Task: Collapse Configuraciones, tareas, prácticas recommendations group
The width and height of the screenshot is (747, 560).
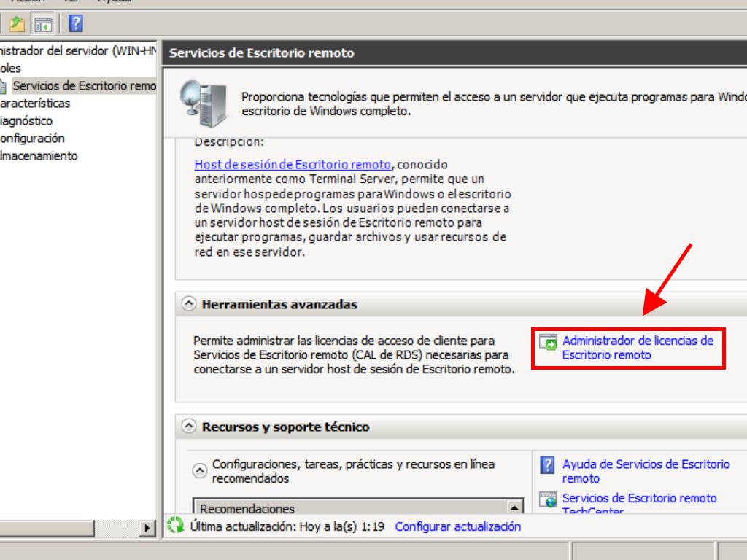Action: (x=199, y=471)
